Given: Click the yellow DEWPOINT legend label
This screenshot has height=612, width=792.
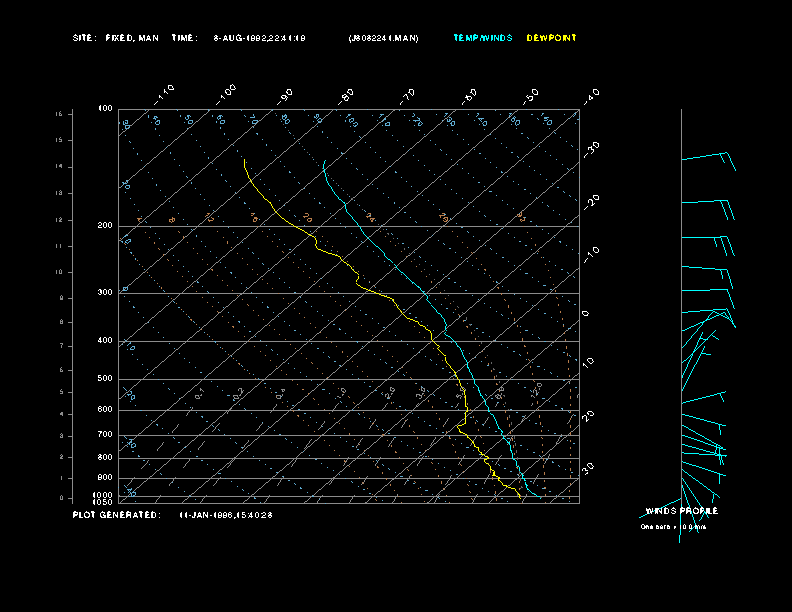Looking at the screenshot, I should tap(551, 38).
